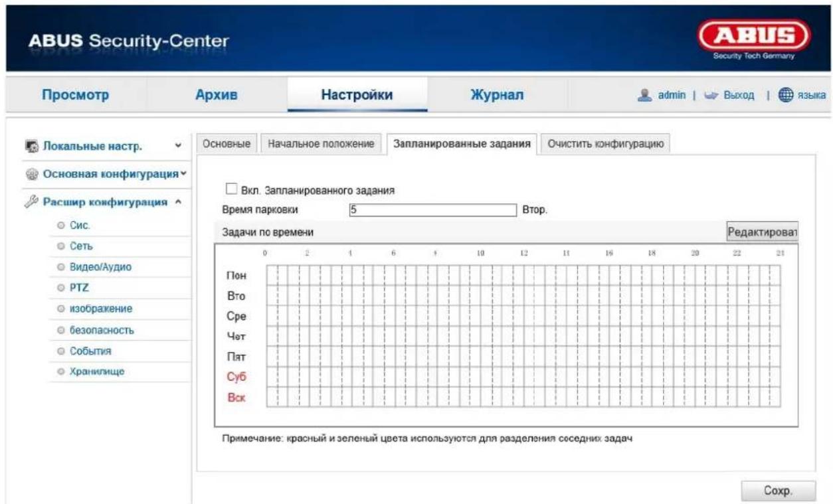Image resolution: width=833 pixels, height=504 pixels.
Task: Click the Вск schedule timeline row
Action: [x=523, y=396]
